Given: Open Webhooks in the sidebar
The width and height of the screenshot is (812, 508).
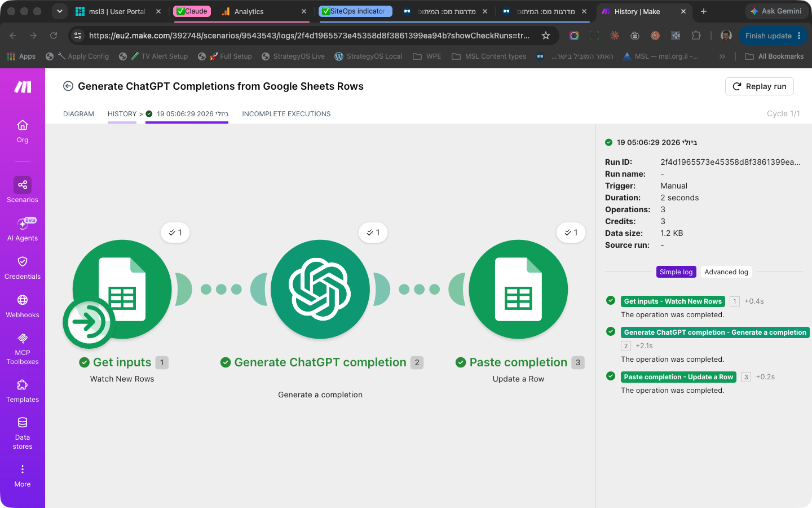Looking at the screenshot, I should (x=23, y=306).
